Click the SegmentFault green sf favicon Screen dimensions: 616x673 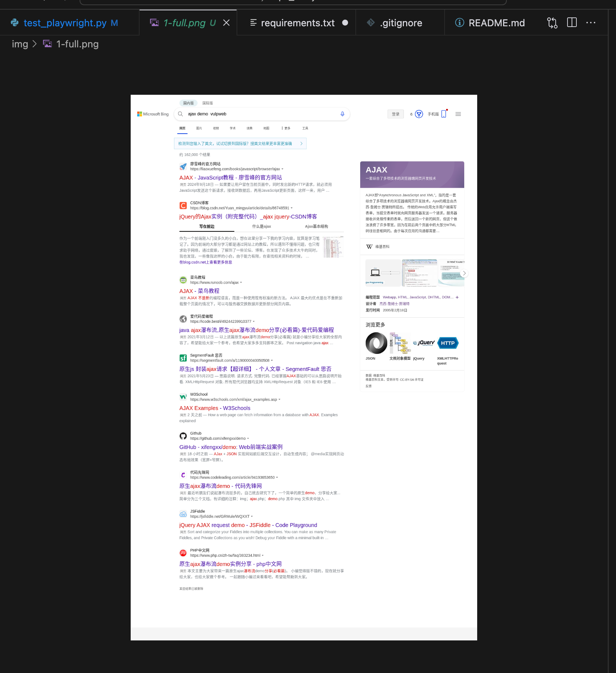183,358
